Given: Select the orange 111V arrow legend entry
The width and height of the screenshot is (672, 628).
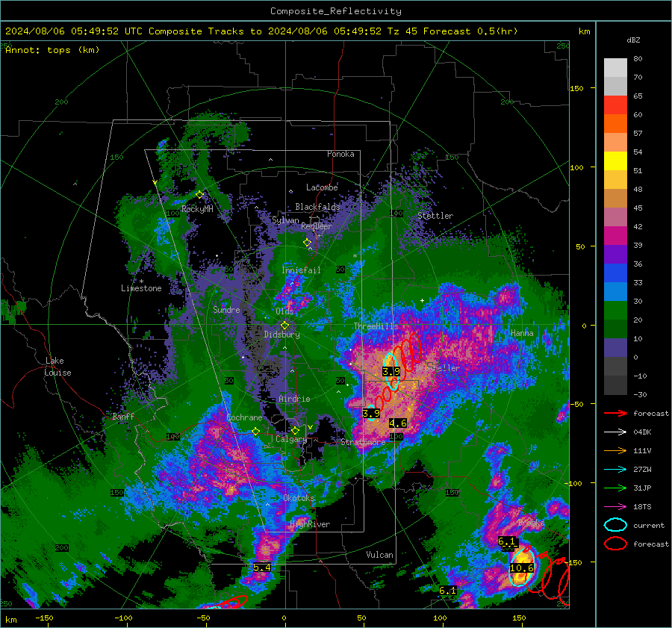Looking at the screenshot, I should [615, 450].
